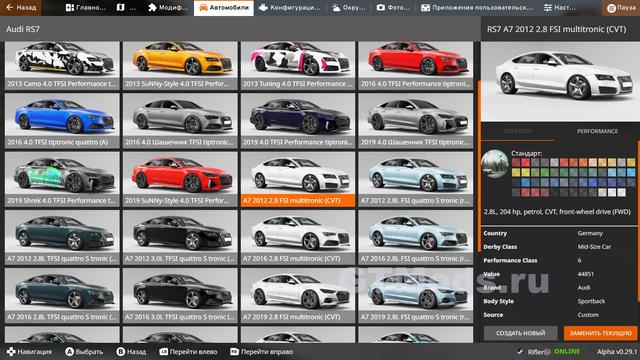Click the СОЗДАТЬ НОВЫЙ button
The height and width of the screenshot is (360, 640).
click(x=520, y=333)
